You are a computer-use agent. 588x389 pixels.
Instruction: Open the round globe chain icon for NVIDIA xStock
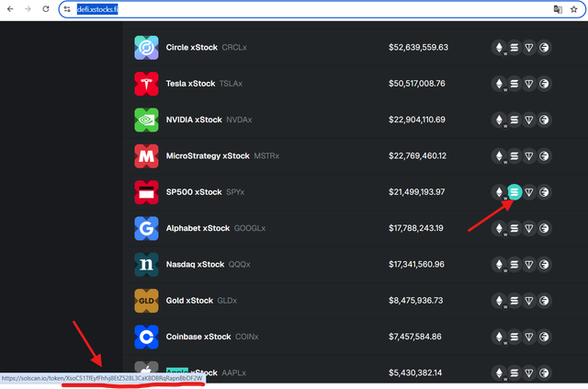[x=544, y=120]
